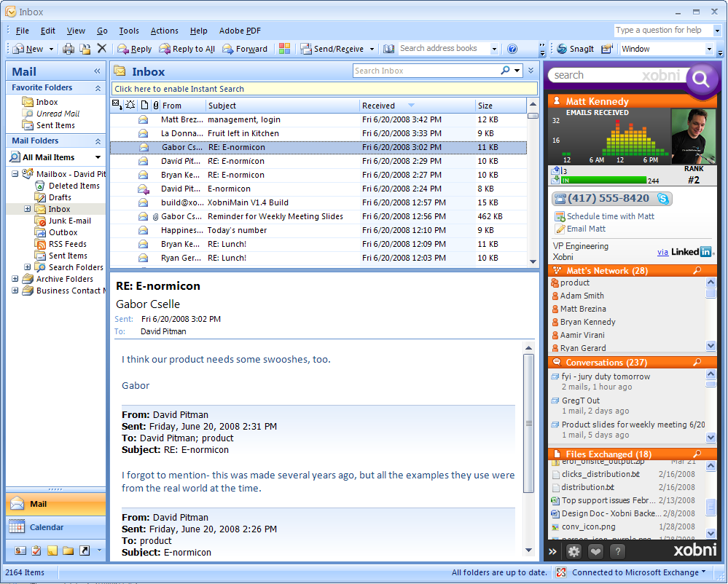Screen dimensions: 728x584
Task: Click the Forward button
Action: [245, 49]
